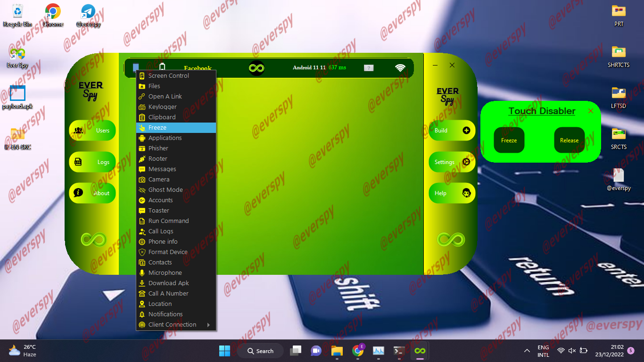Screen dimensions: 644x362
Task: Choose Freeze in the context menu
Action: click(176, 128)
